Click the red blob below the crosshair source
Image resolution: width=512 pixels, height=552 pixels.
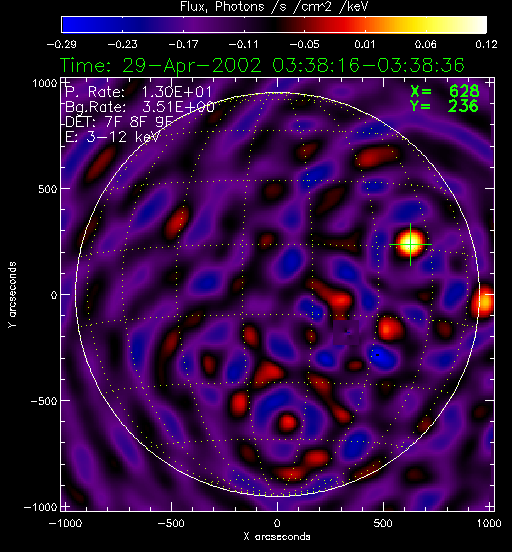click(390, 328)
